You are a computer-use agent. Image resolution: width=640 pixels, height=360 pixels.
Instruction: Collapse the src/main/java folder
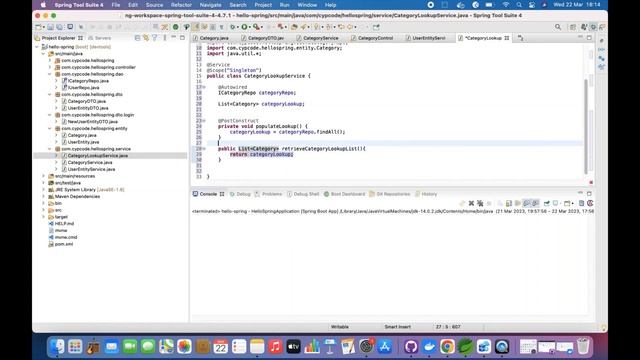[44, 53]
